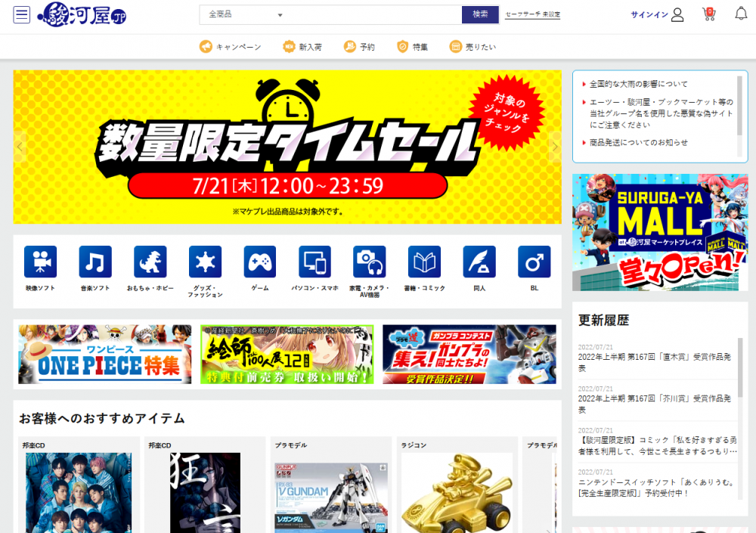Open the 駿河屋限定版 コミック update entry
This screenshot has height=533, width=756.
coord(657,446)
